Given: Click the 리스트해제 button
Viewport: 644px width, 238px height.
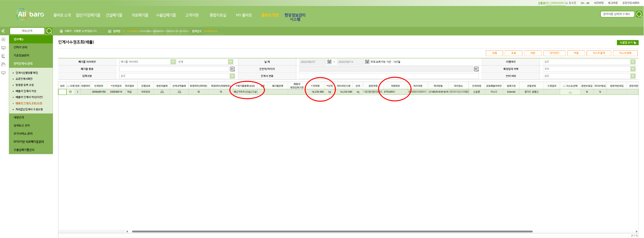Looking at the screenshot, I should 625,53.
